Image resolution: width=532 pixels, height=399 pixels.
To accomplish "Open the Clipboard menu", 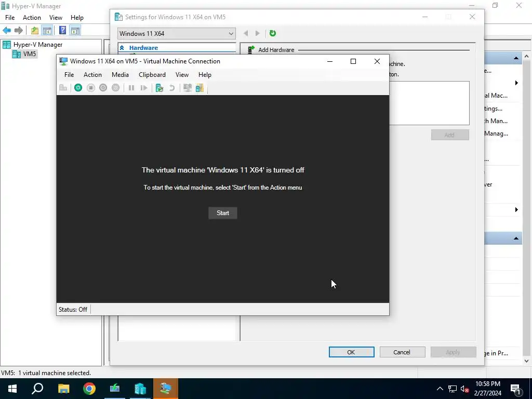I will click(x=152, y=75).
